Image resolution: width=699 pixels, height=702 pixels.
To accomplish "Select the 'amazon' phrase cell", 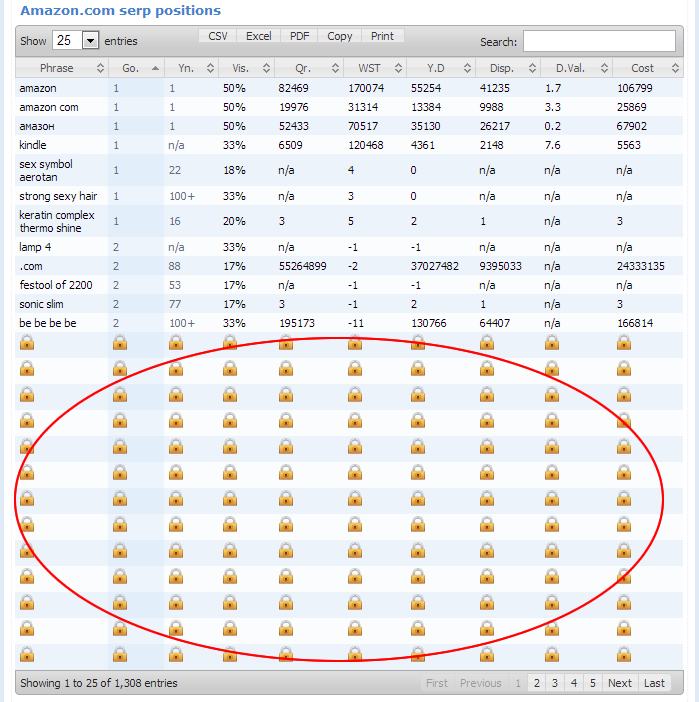I will tap(62, 88).
